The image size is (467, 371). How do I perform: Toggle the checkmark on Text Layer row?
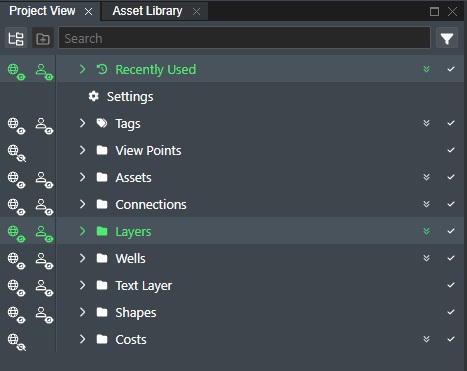click(x=451, y=285)
